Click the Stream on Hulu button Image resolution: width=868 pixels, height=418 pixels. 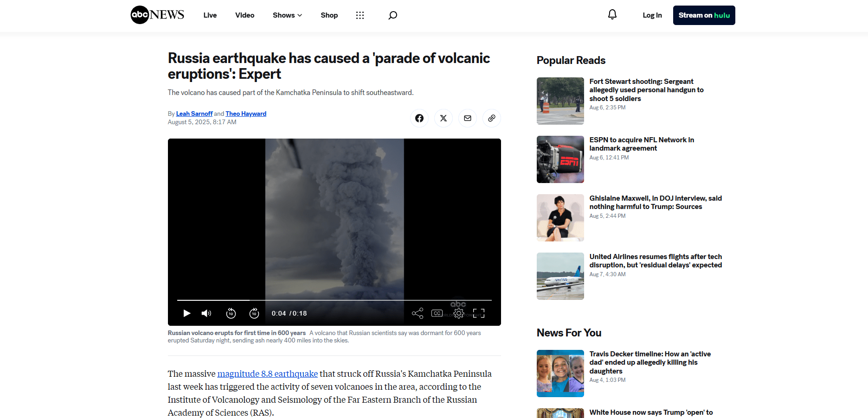704,15
